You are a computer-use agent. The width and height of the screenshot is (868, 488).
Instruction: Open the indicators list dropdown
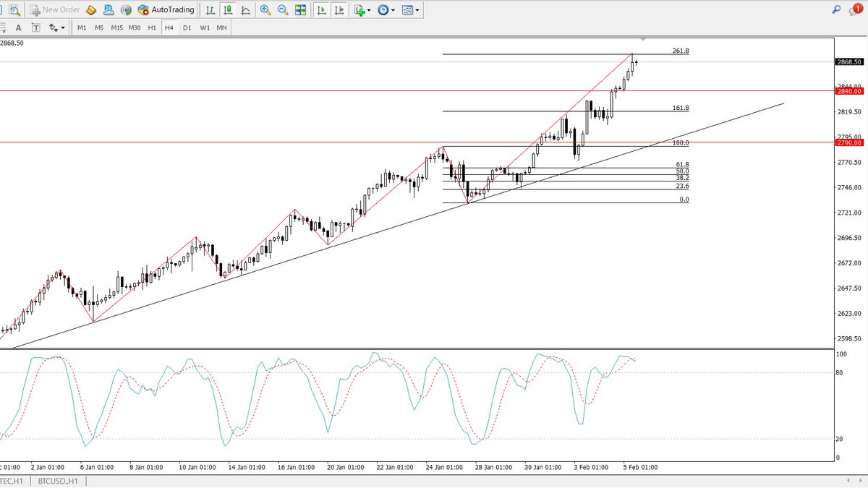coord(362,10)
